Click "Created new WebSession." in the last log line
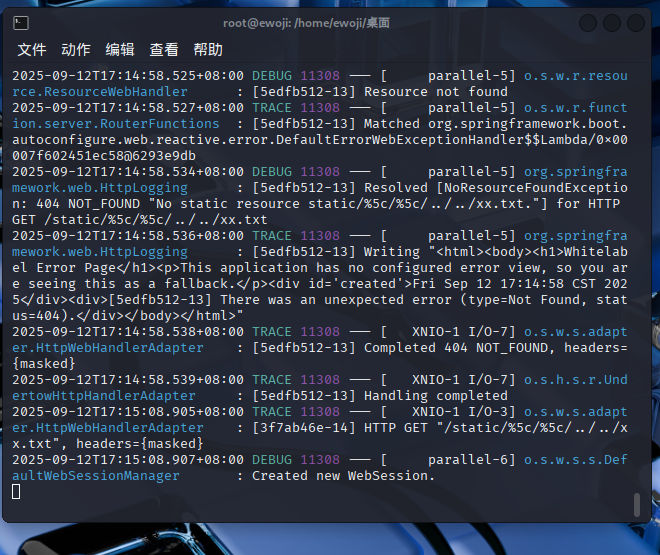This screenshot has width=660, height=555. pyautogui.click(x=344, y=476)
